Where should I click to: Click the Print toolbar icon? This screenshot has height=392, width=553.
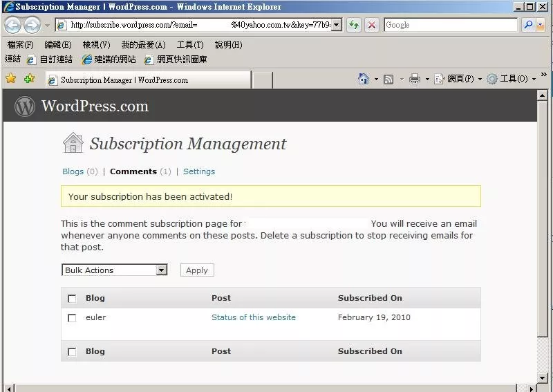pyautogui.click(x=414, y=79)
